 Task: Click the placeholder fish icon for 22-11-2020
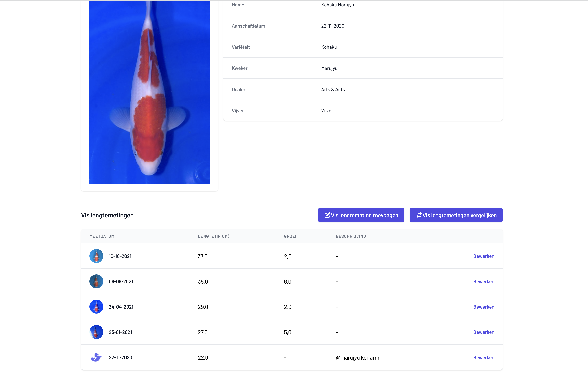click(x=96, y=357)
